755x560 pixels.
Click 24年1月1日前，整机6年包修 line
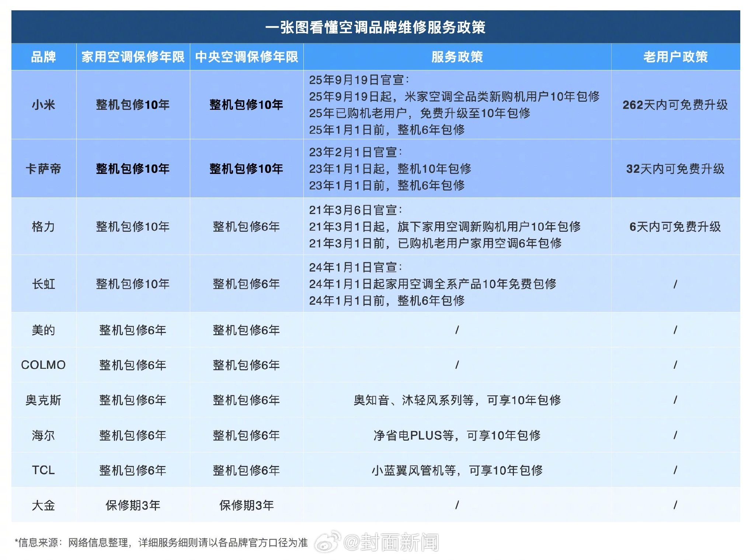pos(387,300)
